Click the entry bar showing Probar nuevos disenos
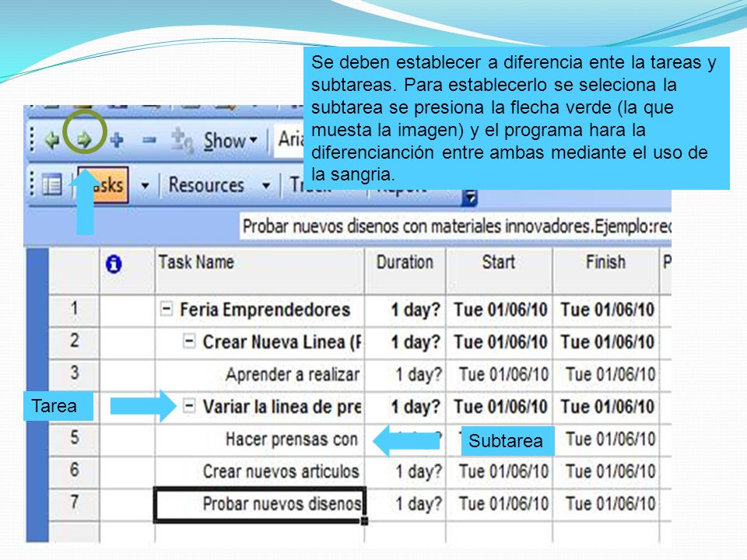The width and height of the screenshot is (747, 560). point(456,226)
